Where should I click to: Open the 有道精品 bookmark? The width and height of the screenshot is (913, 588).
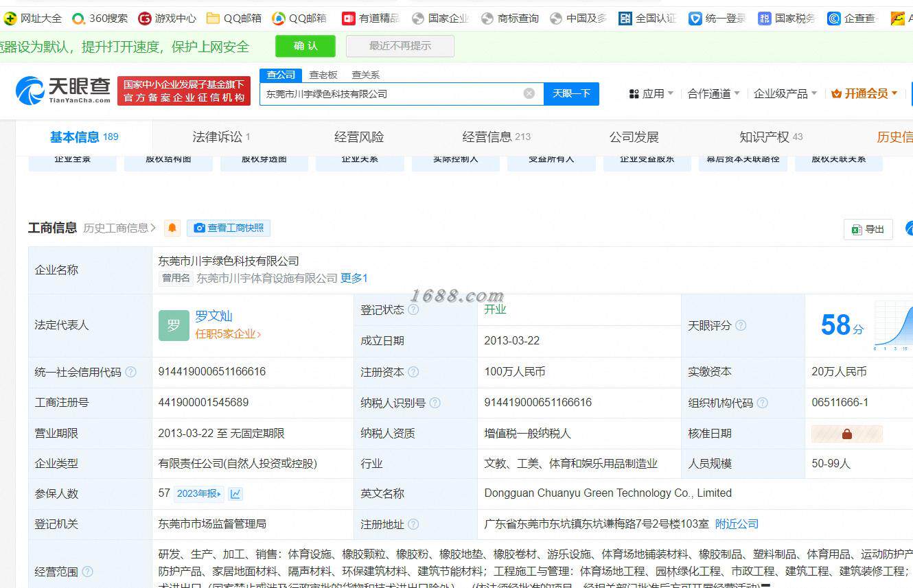(371, 19)
